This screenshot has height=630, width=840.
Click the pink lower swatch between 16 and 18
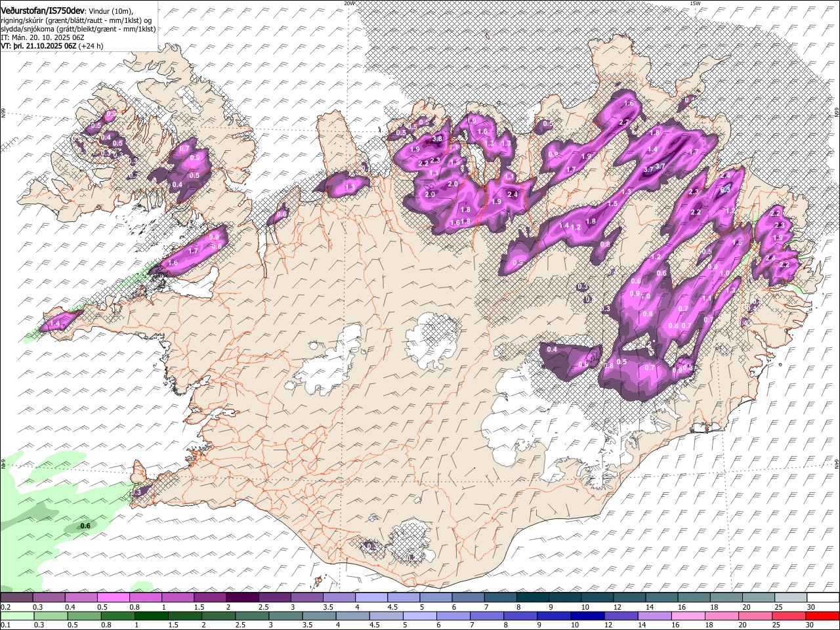(688, 616)
